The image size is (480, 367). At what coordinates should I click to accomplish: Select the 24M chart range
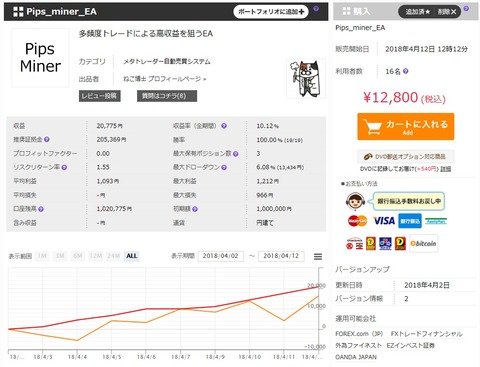click(x=114, y=256)
